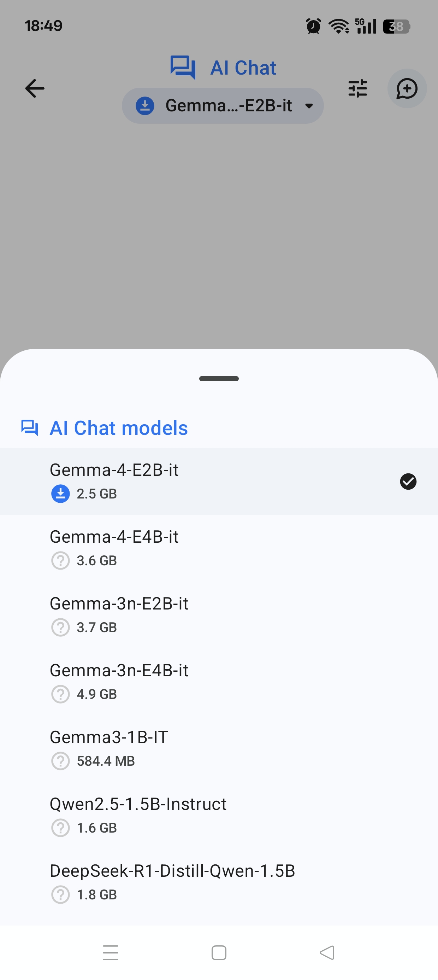This screenshot has height=980, width=438.
Task: Tap the Android home navigation button
Action: pyautogui.click(x=219, y=953)
